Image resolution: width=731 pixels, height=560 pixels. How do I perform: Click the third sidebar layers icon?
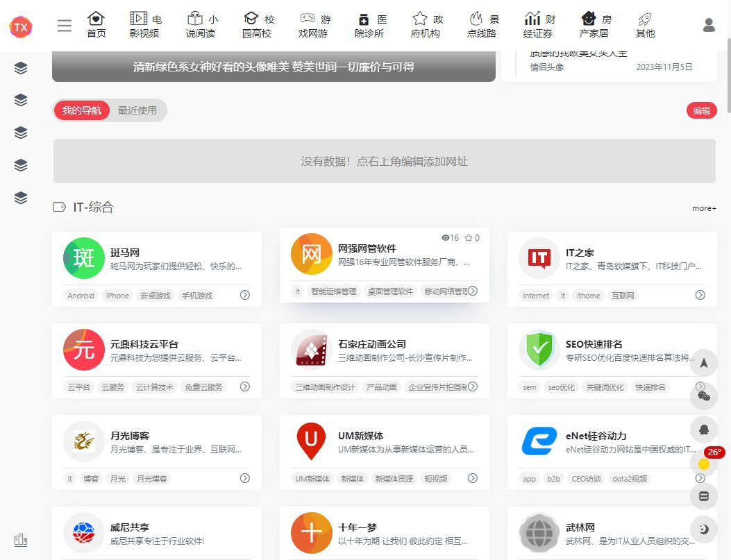coord(21,133)
